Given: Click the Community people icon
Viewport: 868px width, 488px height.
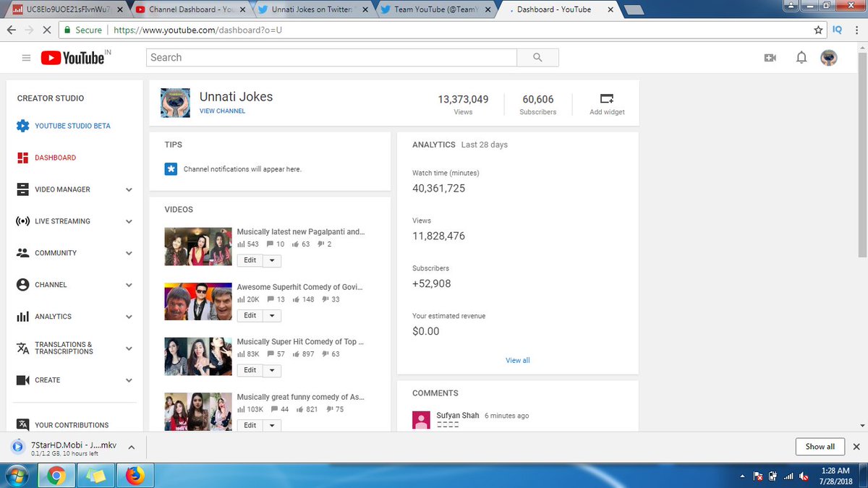Looking at the screenshot, I should tap(22, 253).
